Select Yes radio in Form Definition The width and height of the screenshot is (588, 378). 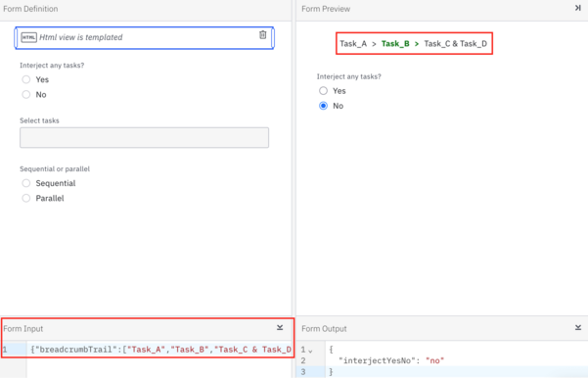[x=25, y=79]
